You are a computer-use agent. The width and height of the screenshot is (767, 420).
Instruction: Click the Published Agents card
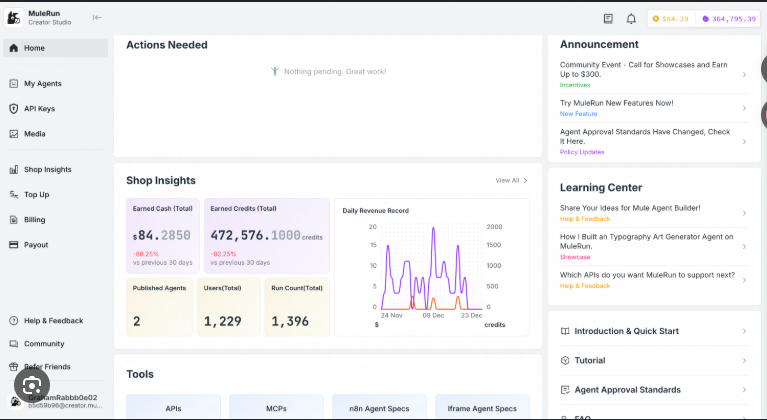(159, 307)
